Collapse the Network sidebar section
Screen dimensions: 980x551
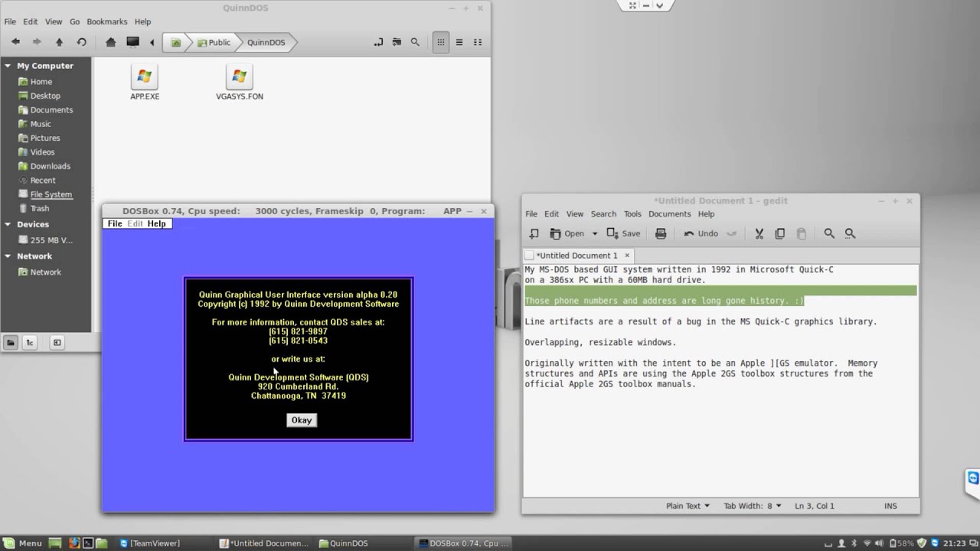tap(8, 256)
